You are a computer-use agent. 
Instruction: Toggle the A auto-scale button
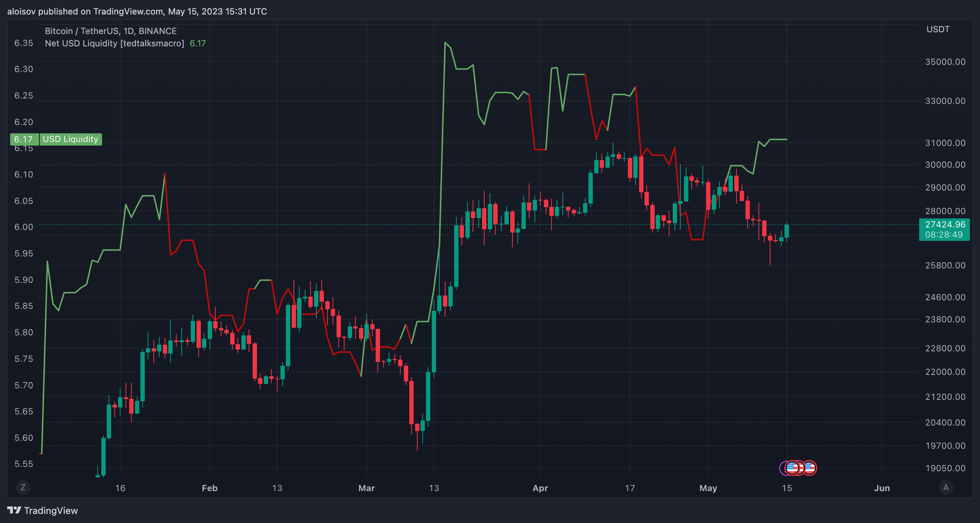pyautogui.click(x=946, y=488)
